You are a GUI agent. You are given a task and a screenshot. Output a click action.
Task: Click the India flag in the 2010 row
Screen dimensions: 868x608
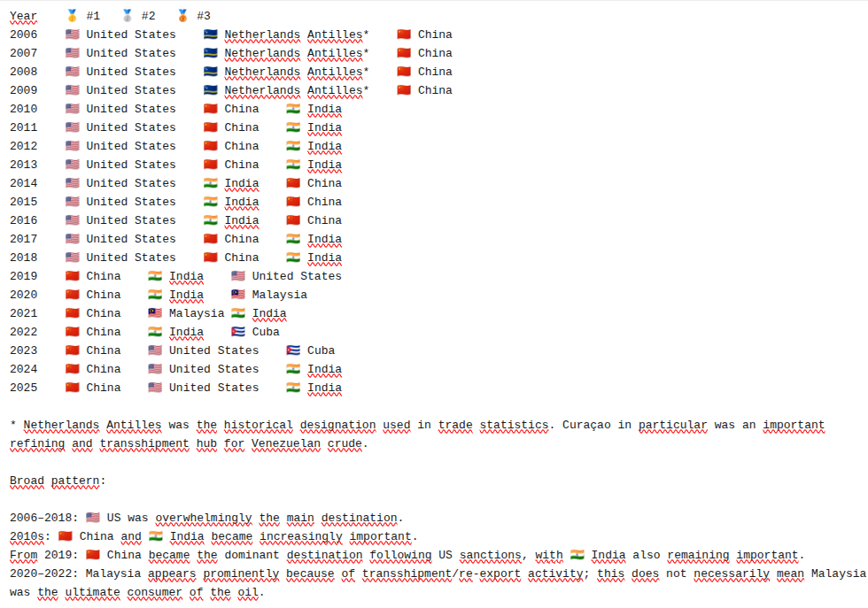click(x=293, y=109)
